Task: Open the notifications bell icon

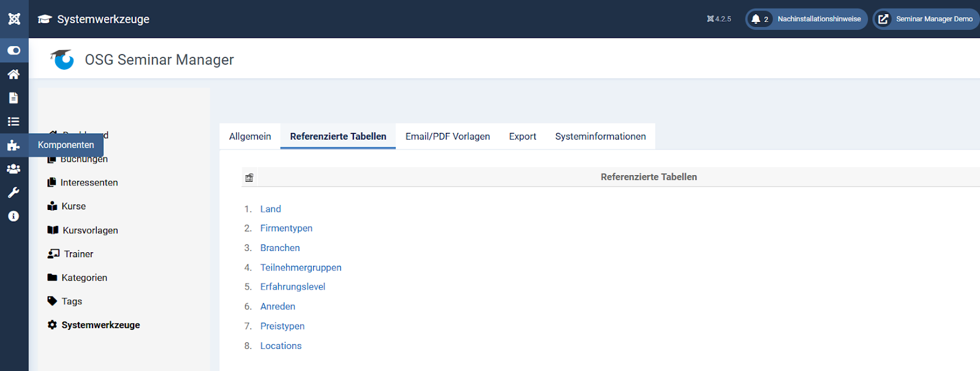Action: pos(756,19)
